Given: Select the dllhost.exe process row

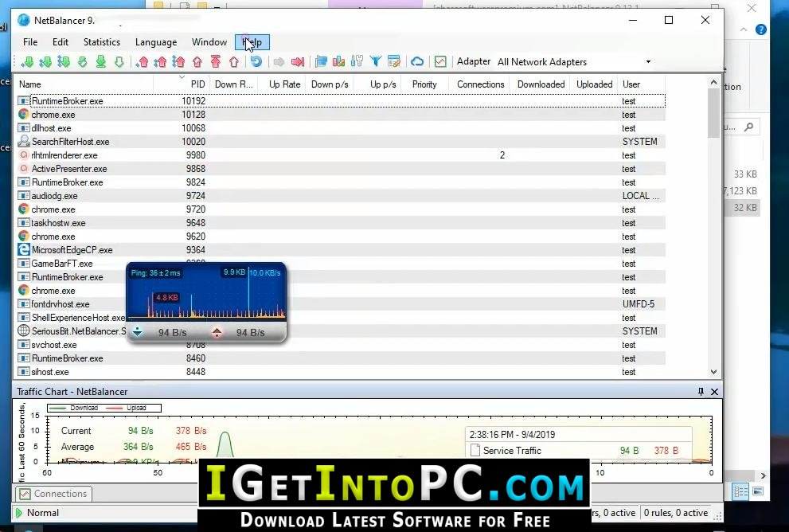Looking at the screenshot, I should (342, 128).
